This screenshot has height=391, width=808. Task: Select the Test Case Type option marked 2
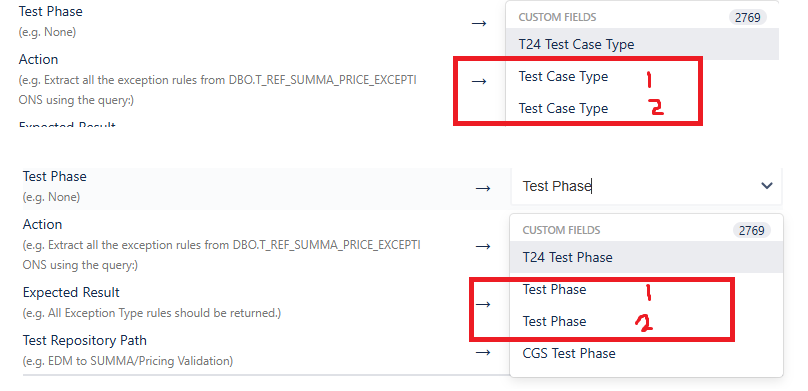[x=563, y=108]
